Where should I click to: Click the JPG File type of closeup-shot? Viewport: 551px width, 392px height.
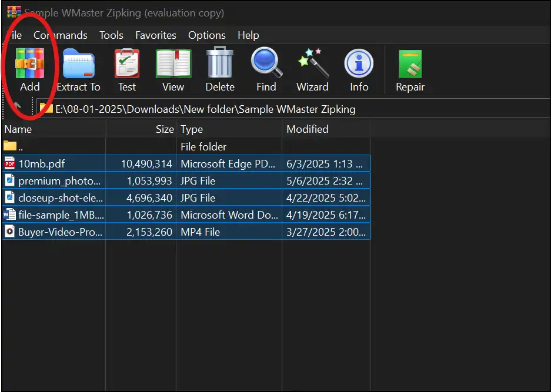click(198, 197)
